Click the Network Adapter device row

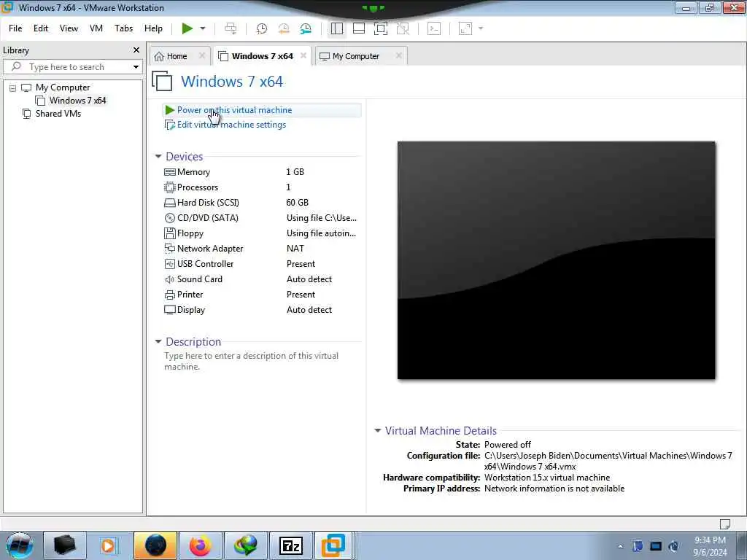click(260, 249)
